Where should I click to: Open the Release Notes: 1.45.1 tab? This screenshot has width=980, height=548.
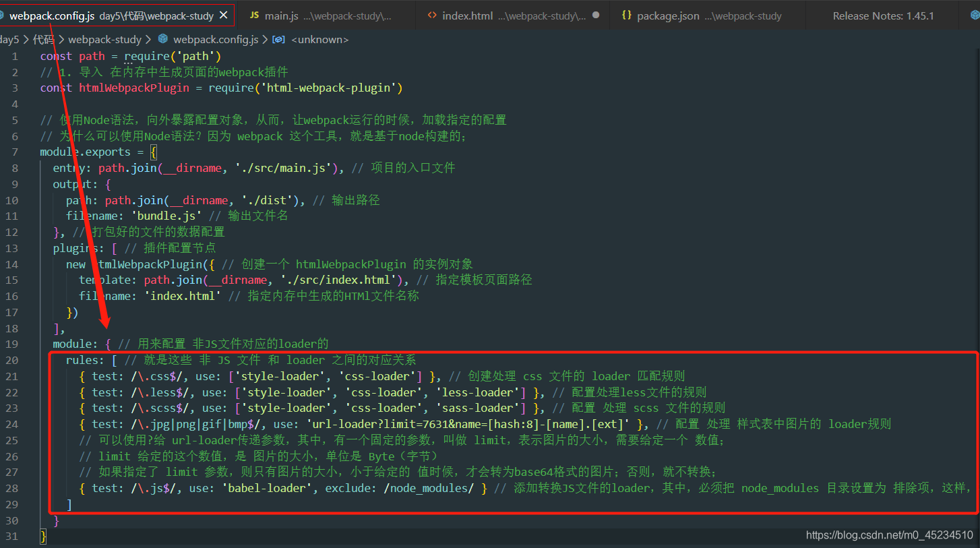pos(883,16)
